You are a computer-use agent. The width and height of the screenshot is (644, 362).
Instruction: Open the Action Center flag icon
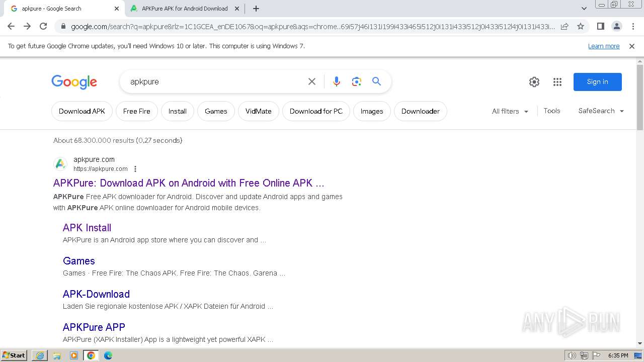click(596, 355)
